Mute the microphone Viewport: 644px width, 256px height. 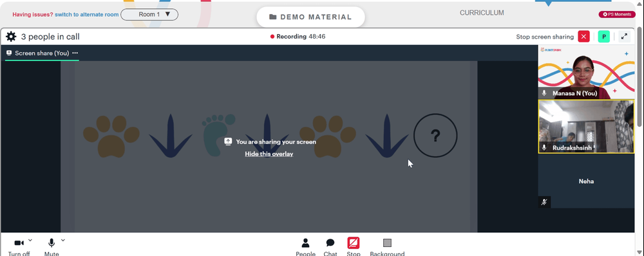click(x=52, y=248)
